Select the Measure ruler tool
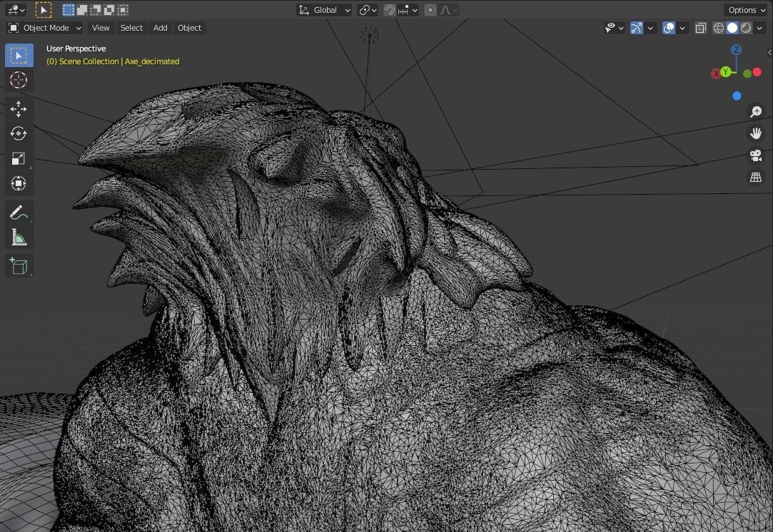Screen dimensions: 773x532 [x=19, y=237]
